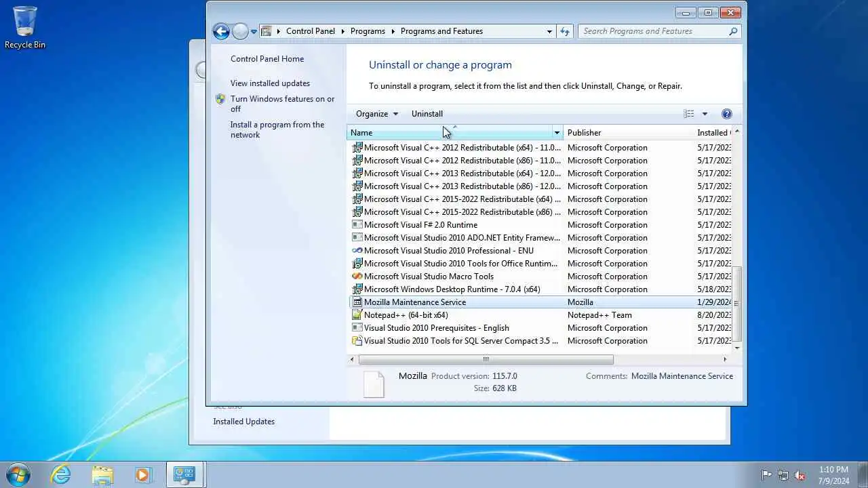
Task: Click the Action Center flag icon
Action: [766, 475]
